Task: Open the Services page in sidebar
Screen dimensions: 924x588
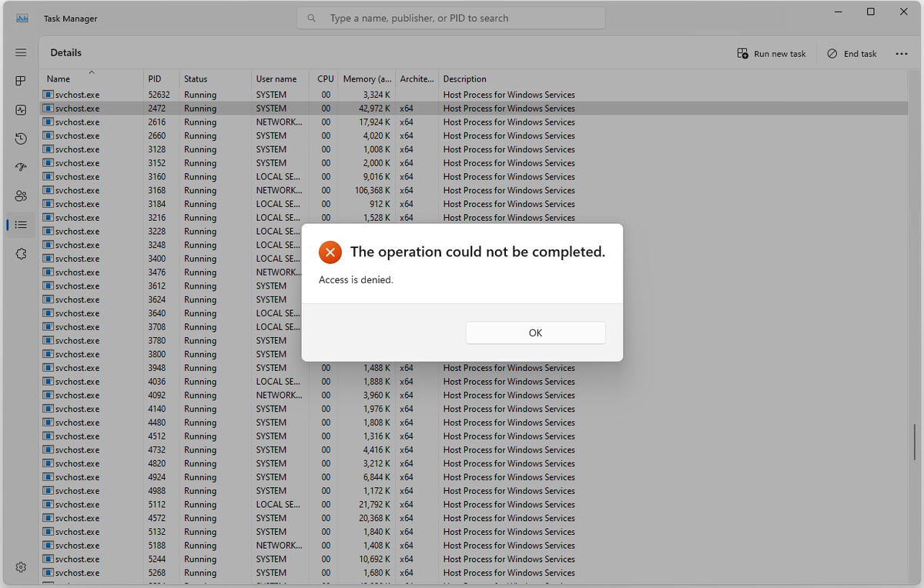Action: (x=21, y=254)
